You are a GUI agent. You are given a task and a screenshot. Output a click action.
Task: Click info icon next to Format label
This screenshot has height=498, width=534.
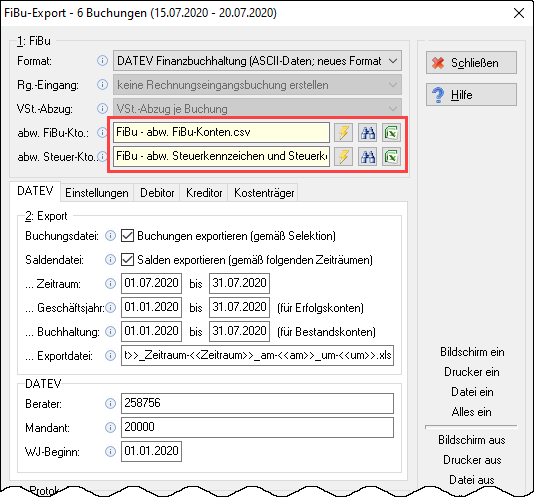(102, 61)
